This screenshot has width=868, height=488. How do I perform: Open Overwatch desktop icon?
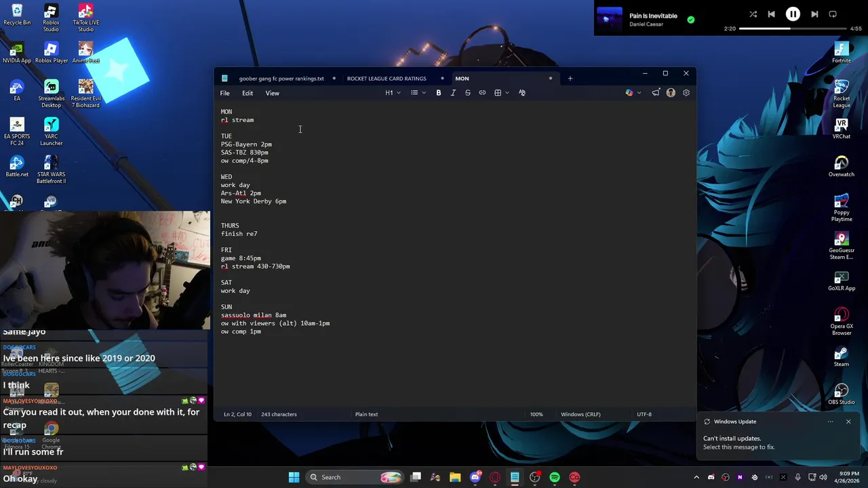pos(842,167)
